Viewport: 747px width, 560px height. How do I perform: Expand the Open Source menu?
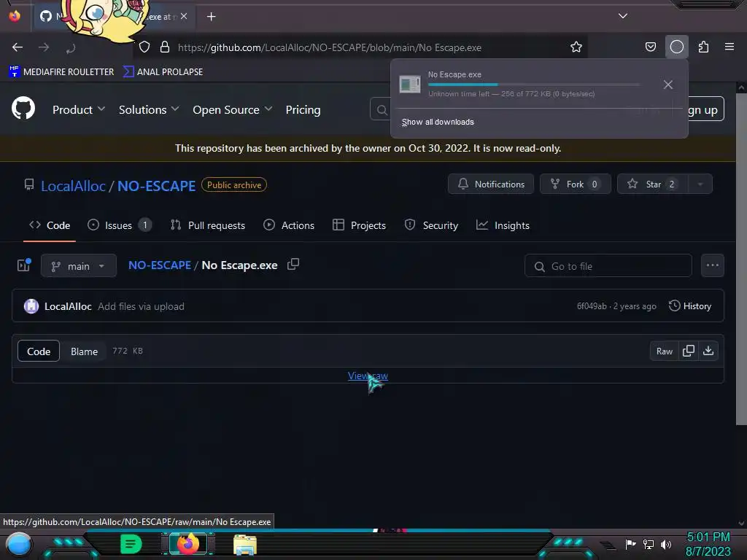[x=233, y=109]
